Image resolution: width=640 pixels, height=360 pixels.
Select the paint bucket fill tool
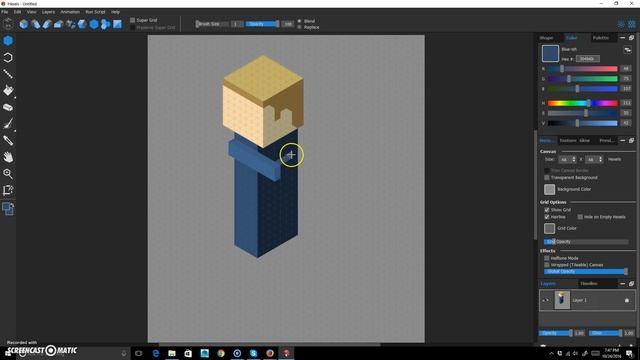[x=8, y=91]
